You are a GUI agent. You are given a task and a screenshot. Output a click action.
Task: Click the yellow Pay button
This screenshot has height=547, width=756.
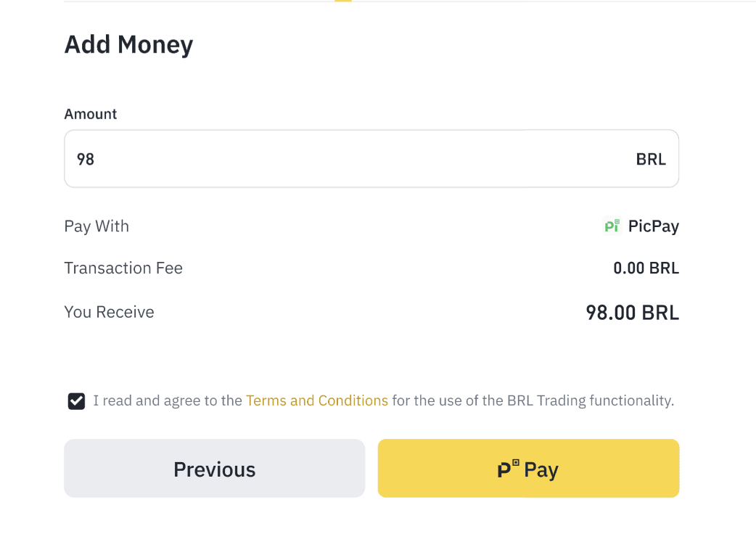(528, 468)
